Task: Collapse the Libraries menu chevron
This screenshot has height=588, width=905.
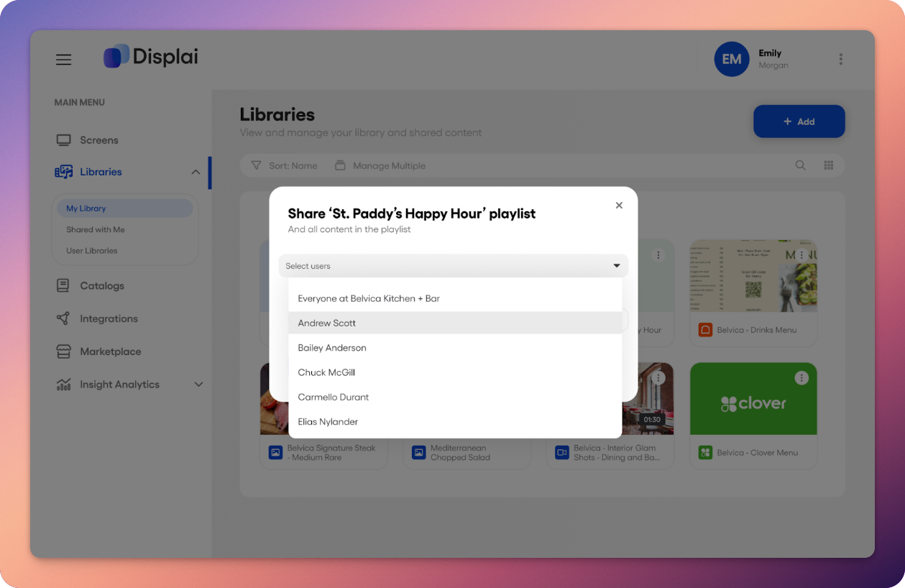Action: click(x=196, y=172)
